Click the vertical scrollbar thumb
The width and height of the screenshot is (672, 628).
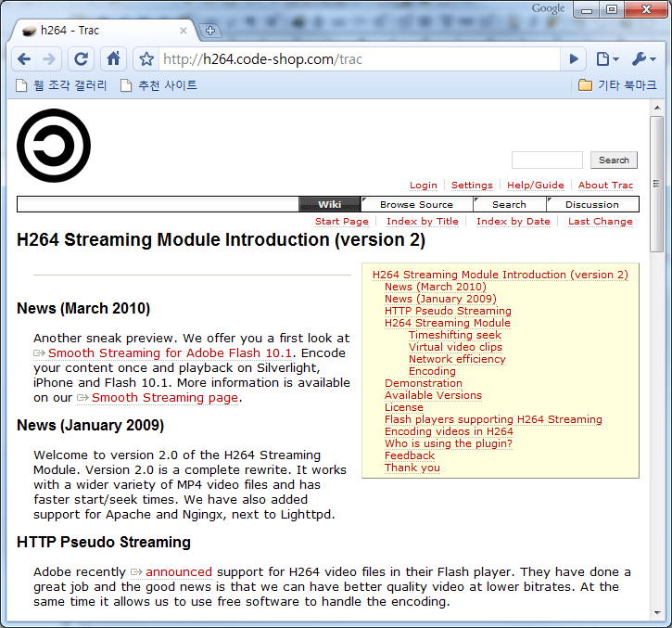coord(656,184)
